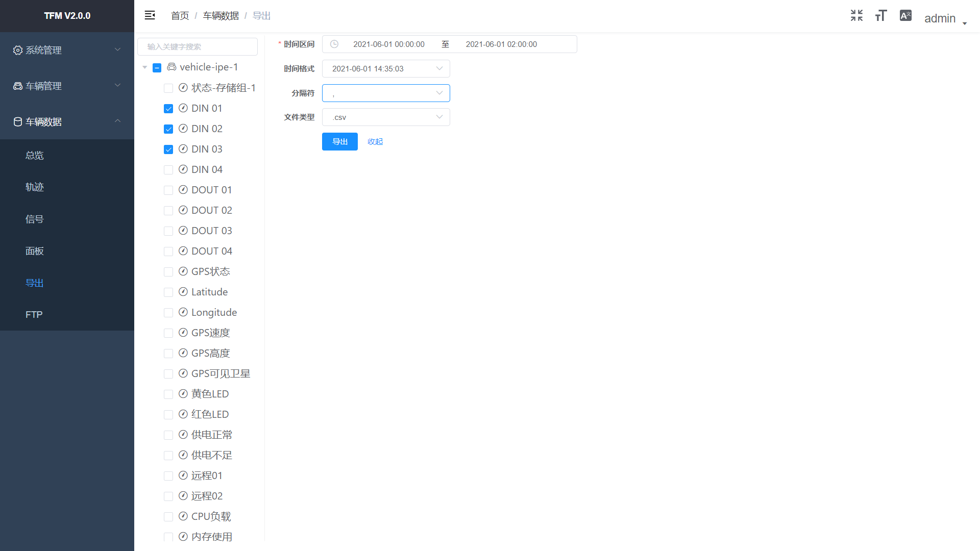Image resolution: width=980 pixels, height=551 pixels.
Task: Open the font size adjustment icon
Action: [x=881, y=15]
